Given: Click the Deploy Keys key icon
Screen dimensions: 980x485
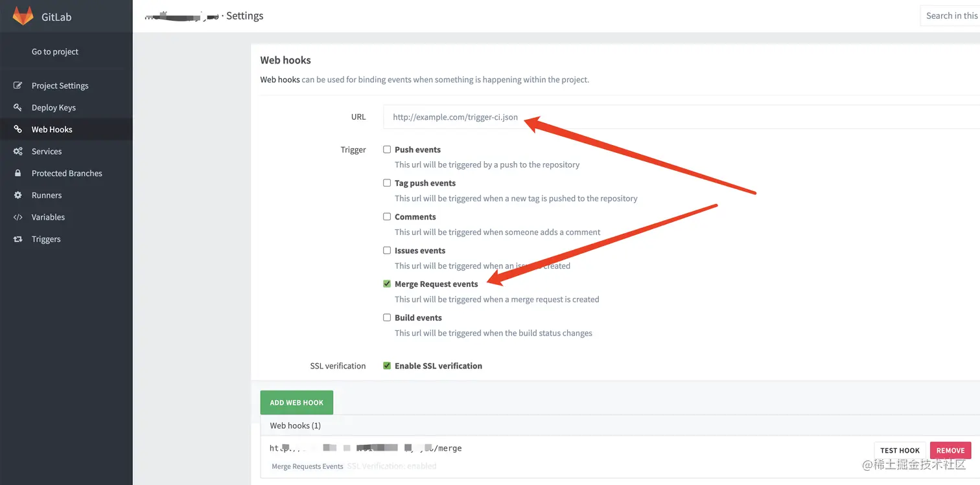Looking at the screenshot, I should [x=18, y=107].
